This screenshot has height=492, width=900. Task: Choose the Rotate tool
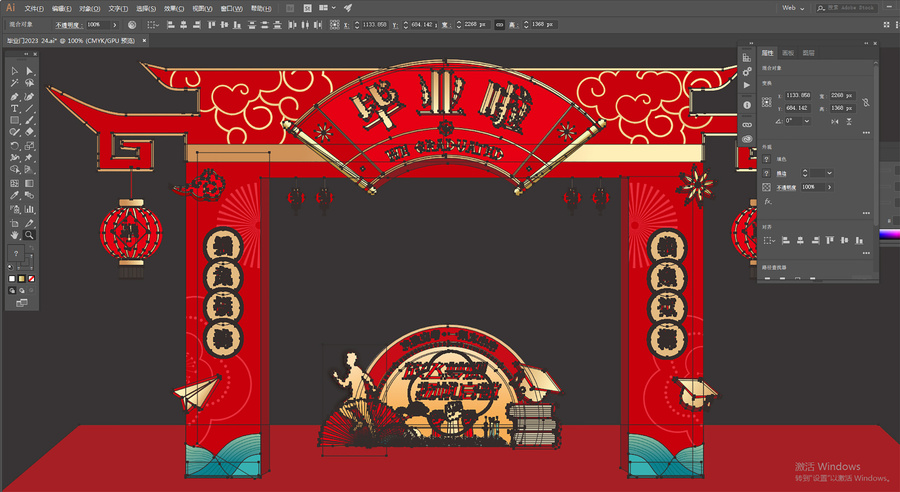15,146
